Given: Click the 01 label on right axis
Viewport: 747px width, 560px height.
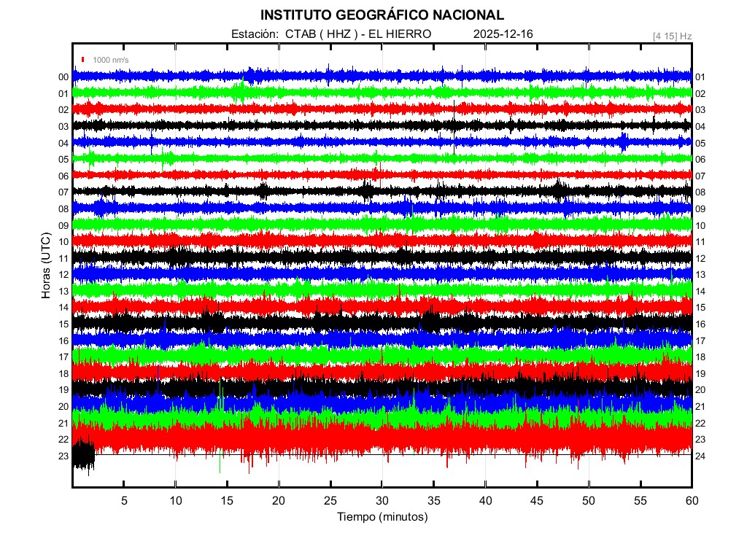Looking at the screenshot, I should click(700, 77).
